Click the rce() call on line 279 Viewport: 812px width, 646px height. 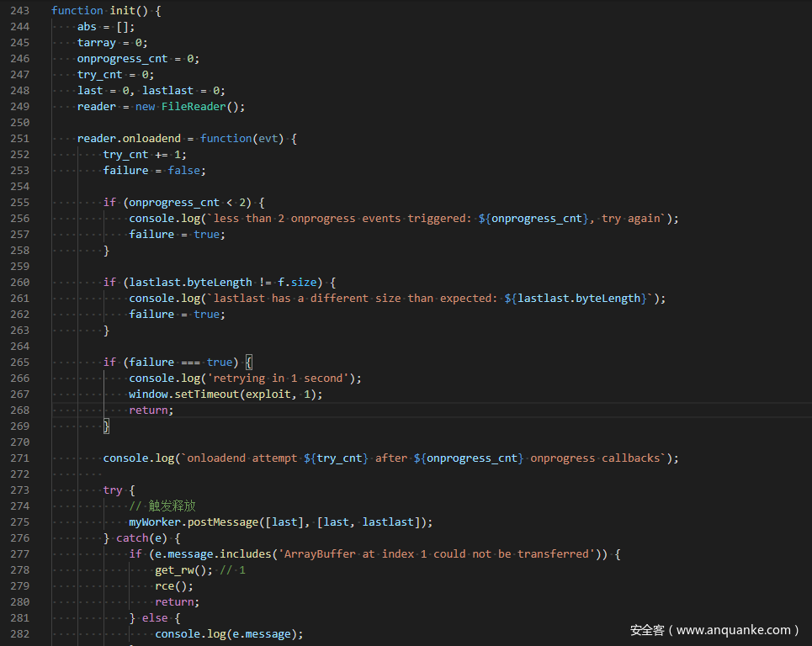173,586
